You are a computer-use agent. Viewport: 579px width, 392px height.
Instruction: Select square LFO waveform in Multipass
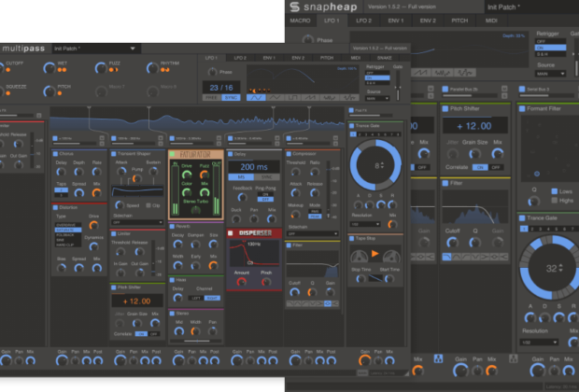coord(292,97)
